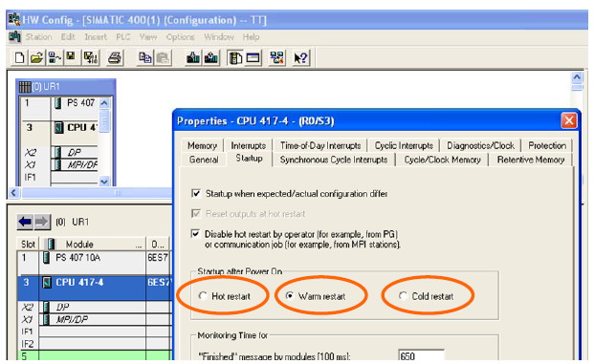Click the Open folder toolbar icon
Screen dimensions: 594x364
[36, 58]
